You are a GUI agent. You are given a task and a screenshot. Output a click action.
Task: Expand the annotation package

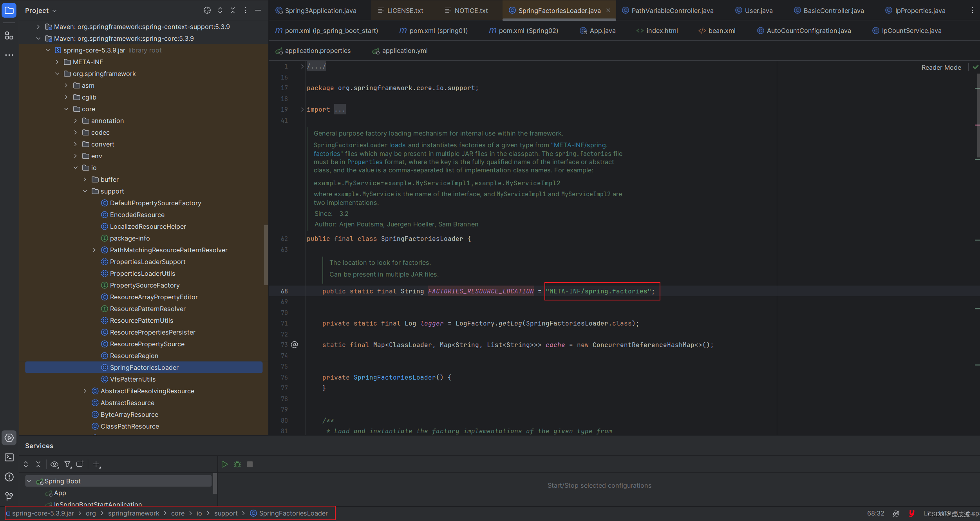[76, 121]
